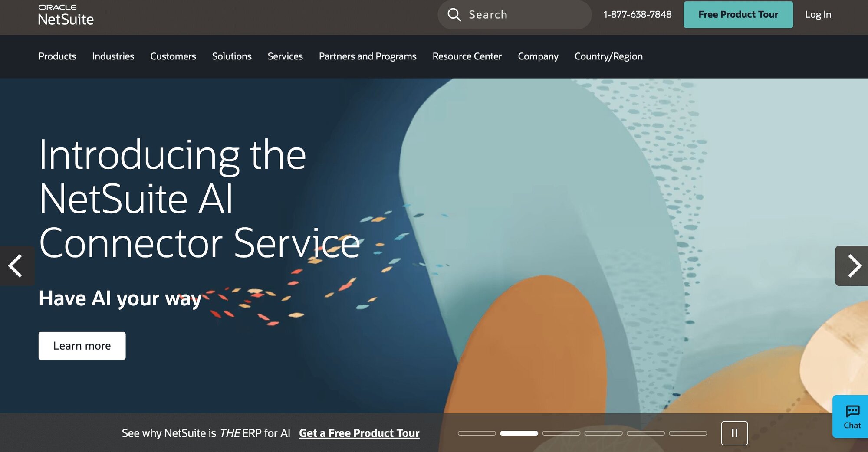The image size is (868, 452).
Task: Advance carousel with right arrow
Action: pyautogui.click(x=852, y=266)
